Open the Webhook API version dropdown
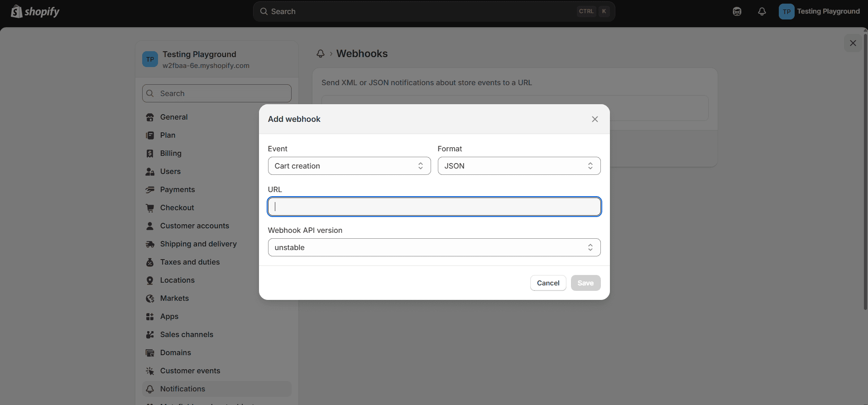The width and height of the screenshot is (868, 405). pyautogui.click(x=434, y=247)
